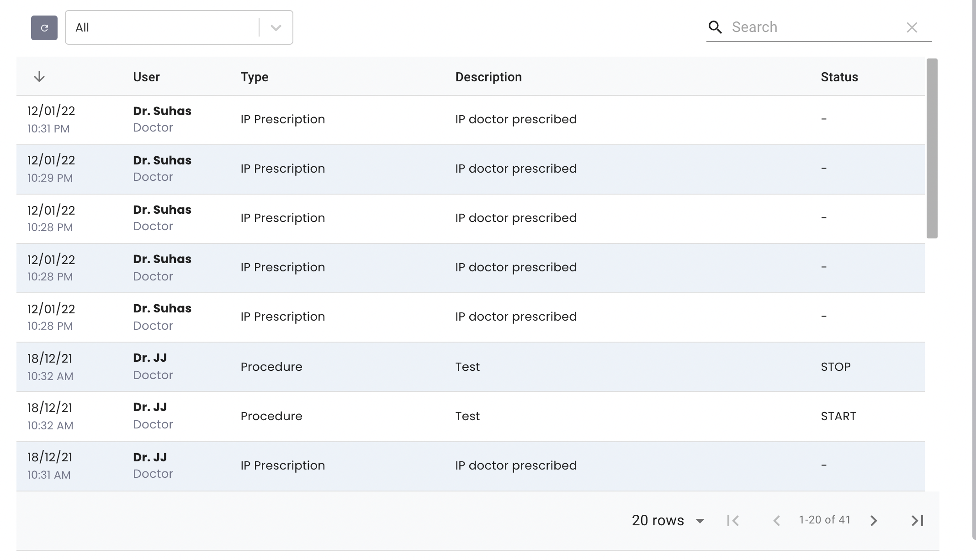
Task: Go to first page icon
Action: pos(733,521)
